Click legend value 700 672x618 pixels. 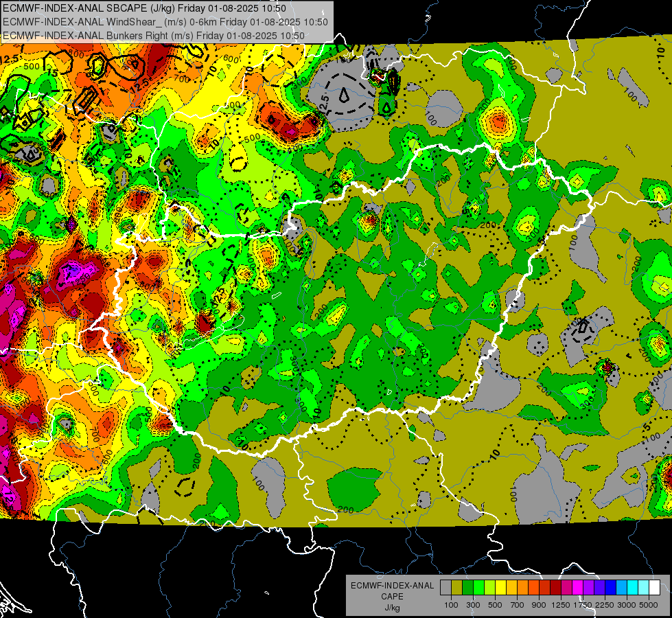518,605
